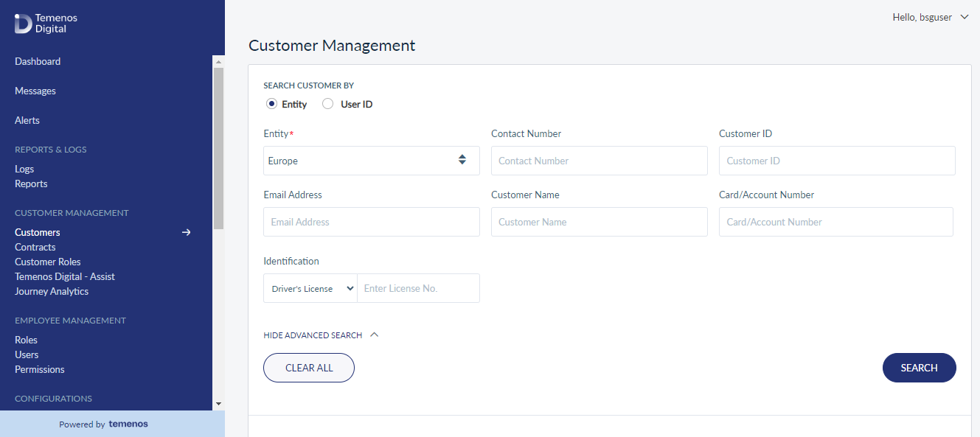Image resolution: width=980 pixels, height=437 pixels.
Task: Open Dashboard in the sidebar
Action: pos(38,61)
